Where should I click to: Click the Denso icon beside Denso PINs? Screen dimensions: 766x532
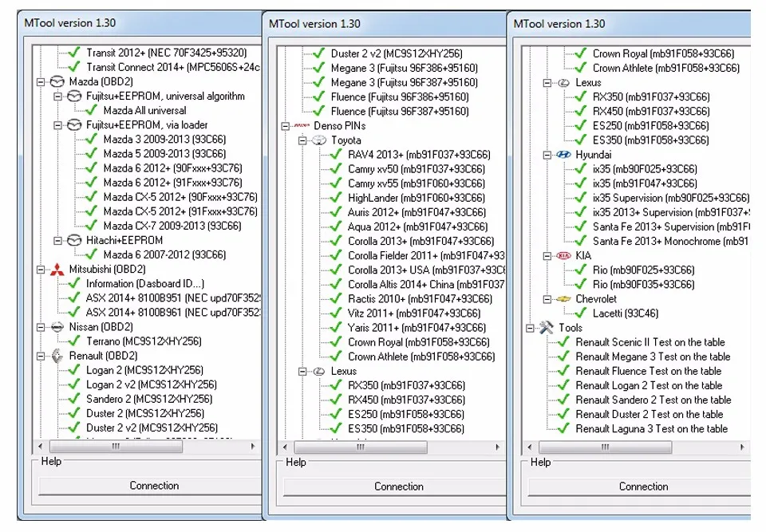302,126
